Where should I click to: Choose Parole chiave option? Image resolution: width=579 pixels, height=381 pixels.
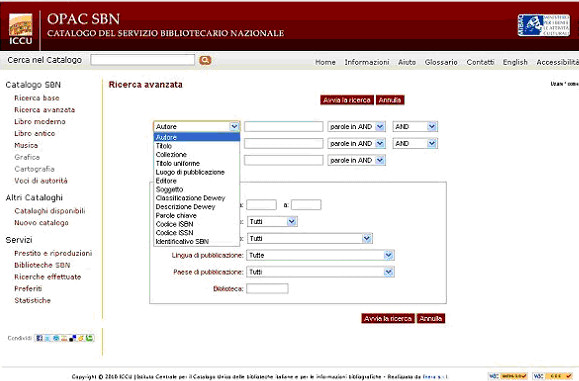196,216
